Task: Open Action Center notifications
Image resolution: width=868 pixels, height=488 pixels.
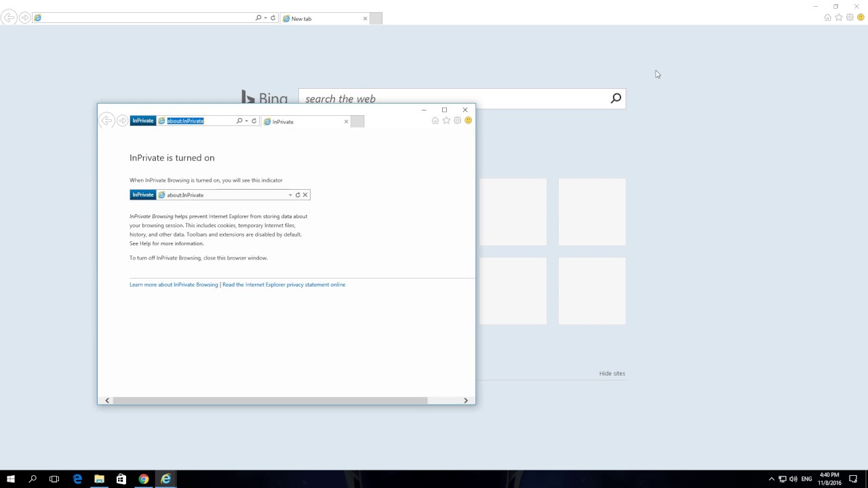Action: click(x=853, y=479)
